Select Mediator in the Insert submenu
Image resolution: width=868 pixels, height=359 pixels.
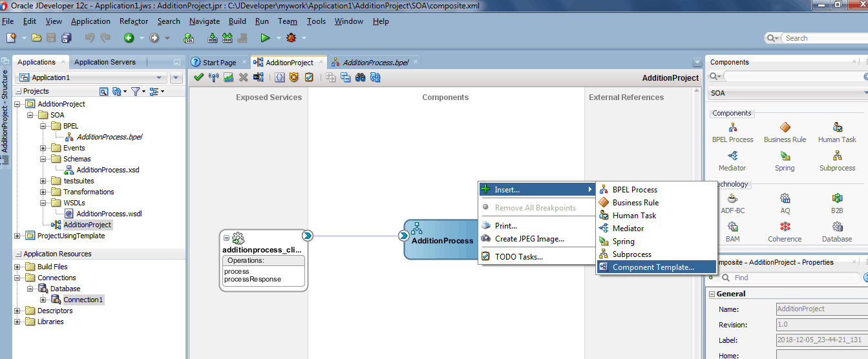(x=628, y=229)
